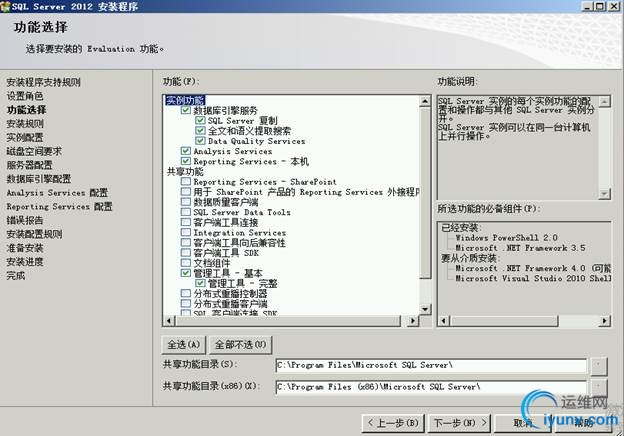Click the Reporting Services 配置 step
This screenshot has height=436, width=624.
(59, 206)
